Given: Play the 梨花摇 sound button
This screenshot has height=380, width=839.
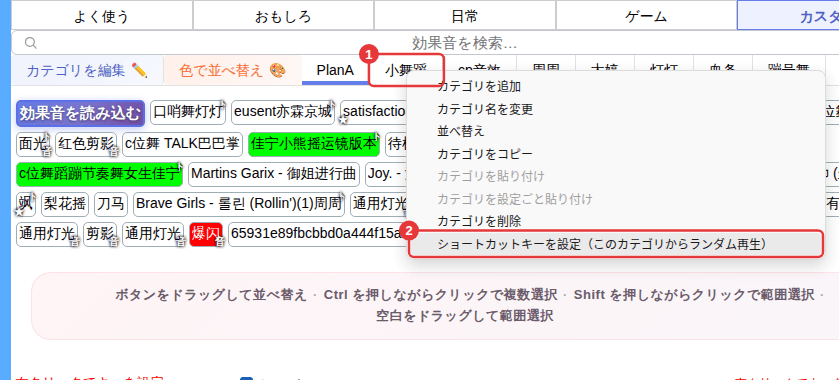Looking at the screenshot, I should (x=65, y=204).
